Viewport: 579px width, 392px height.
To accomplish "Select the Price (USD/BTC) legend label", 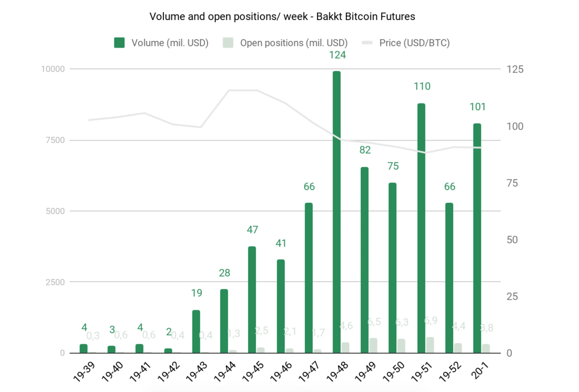I will click(414, 43).
